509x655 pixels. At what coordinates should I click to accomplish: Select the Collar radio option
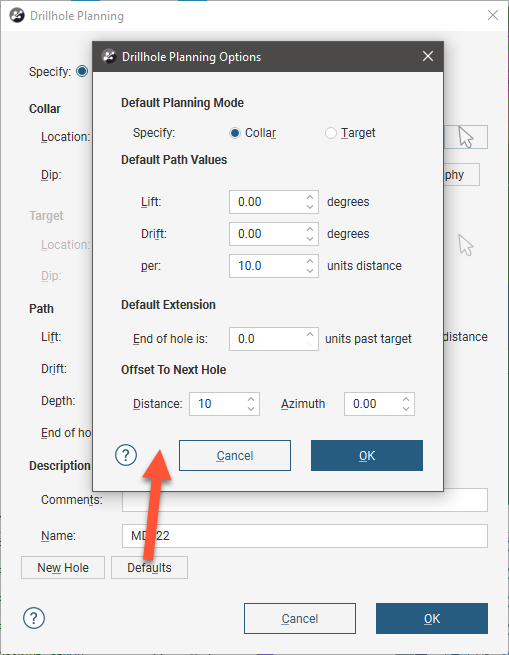pyautogui.click(x=235, y=133)
